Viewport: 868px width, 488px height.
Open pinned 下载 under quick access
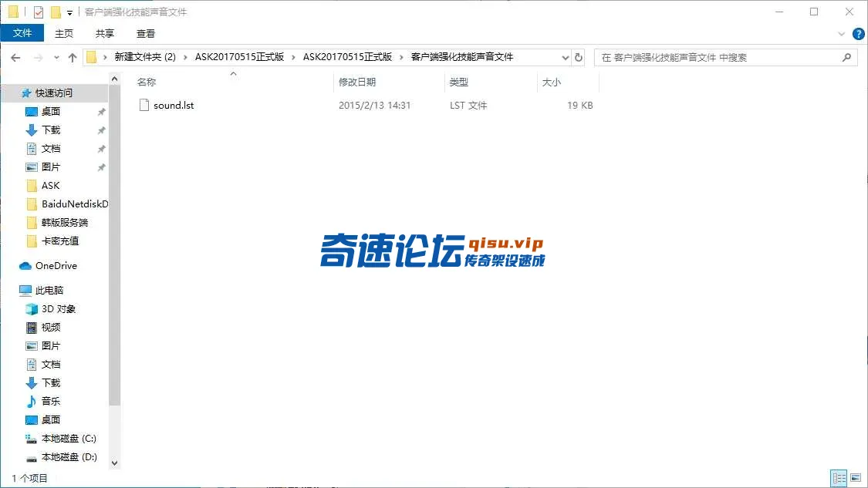point(51,130)
